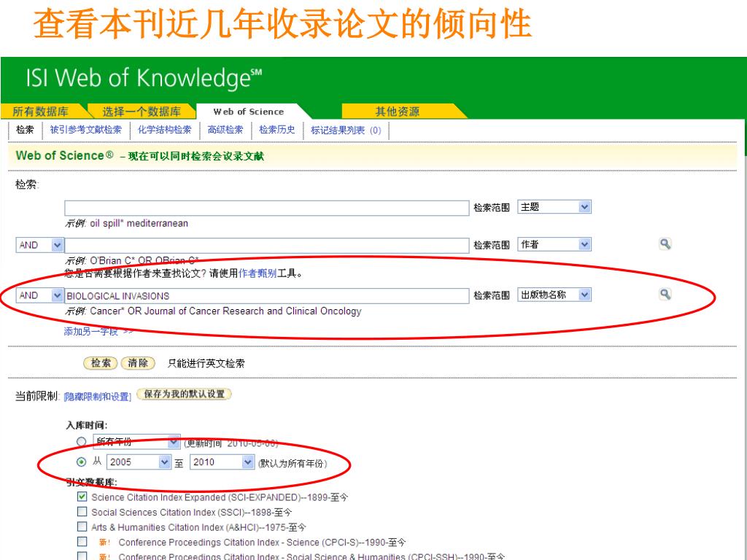The image size is (747, 560).
Task: Open 标记结果列表 (0) sub-tab
Action: point(346,130)
